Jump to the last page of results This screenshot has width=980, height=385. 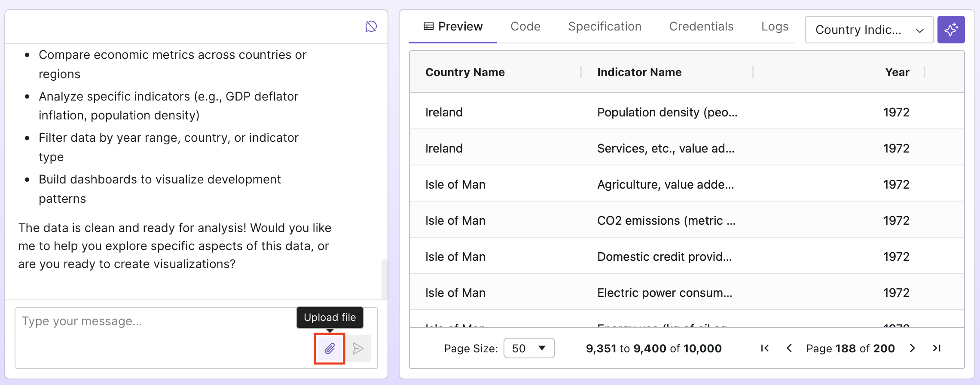(x=937, y=348)
